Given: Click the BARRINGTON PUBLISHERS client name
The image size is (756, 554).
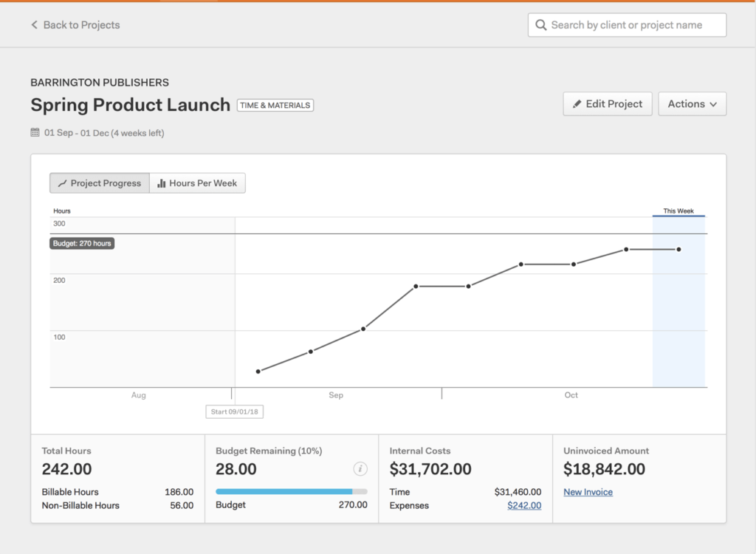Looking at the screenshot, I should pos(100,83).
